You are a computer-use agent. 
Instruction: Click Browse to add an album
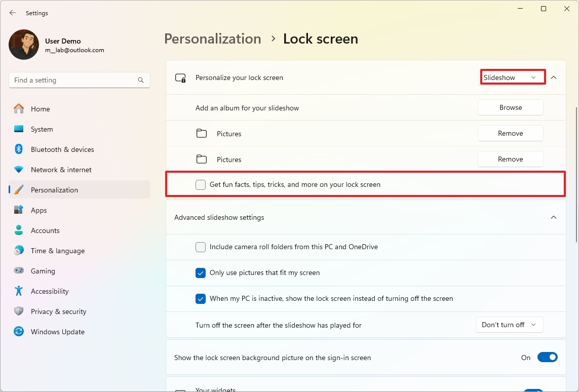pyautogui.click(x=510, y=107)
